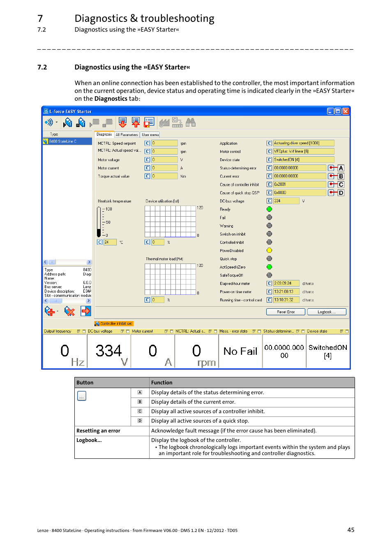Open the dropdown arrow beside add device icon
392x555 pixels.
coord(58,312)
